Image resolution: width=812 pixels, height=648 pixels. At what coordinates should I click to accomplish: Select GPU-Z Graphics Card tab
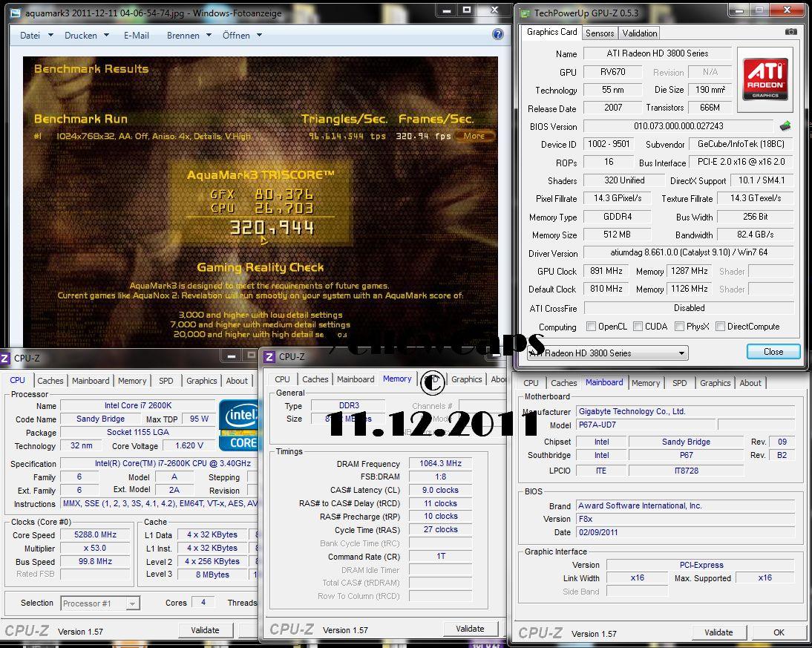[551, 32]
